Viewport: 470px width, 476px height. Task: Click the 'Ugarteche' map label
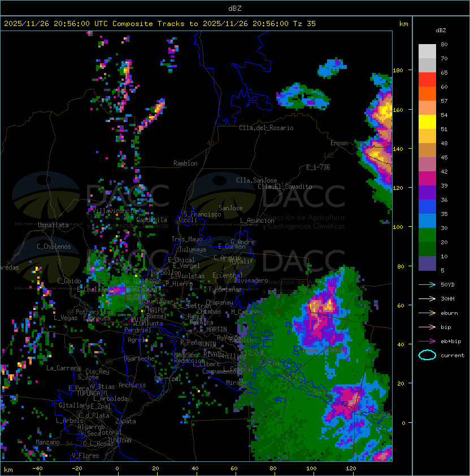click(140, 358)
